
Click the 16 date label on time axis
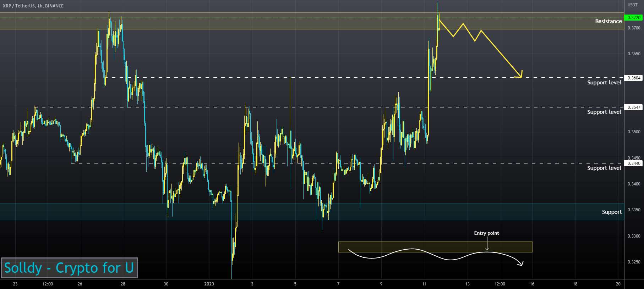(532, 284)
